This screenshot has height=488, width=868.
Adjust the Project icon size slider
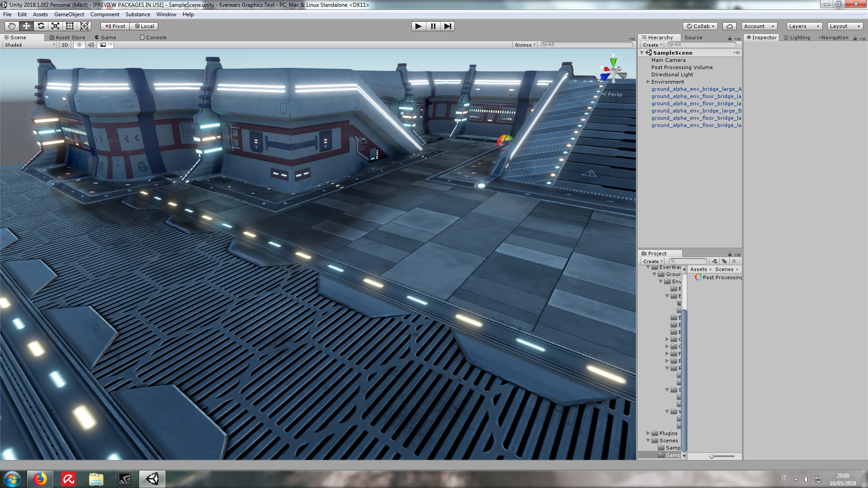(x=712, y=456)
